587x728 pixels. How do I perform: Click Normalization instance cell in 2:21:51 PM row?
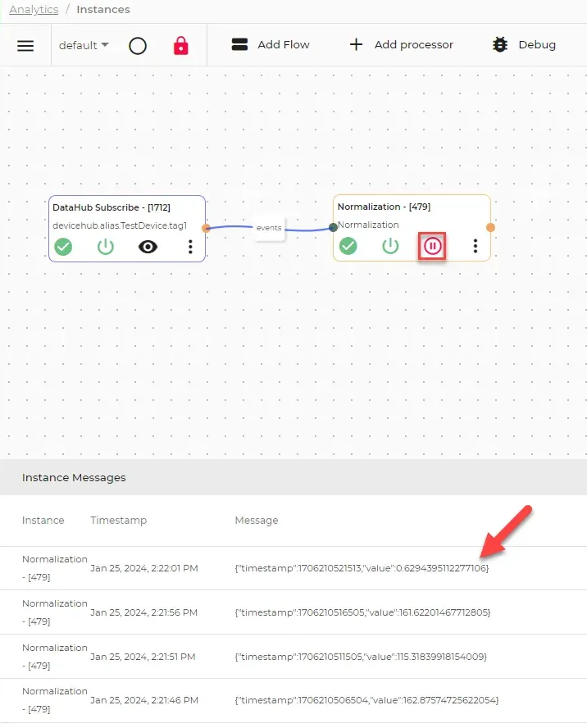[55, 657]
